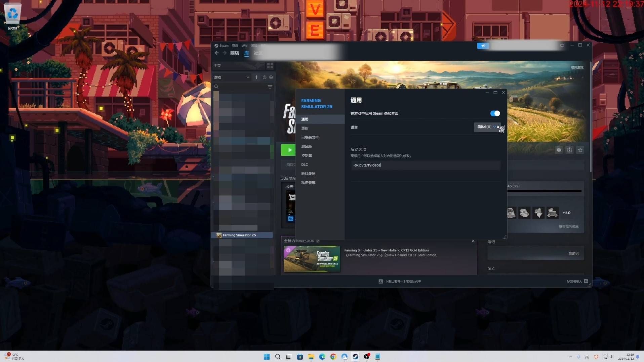Open advanced library filters icon
This screenshot has height=362, width=644.
(x=270, y=87)
